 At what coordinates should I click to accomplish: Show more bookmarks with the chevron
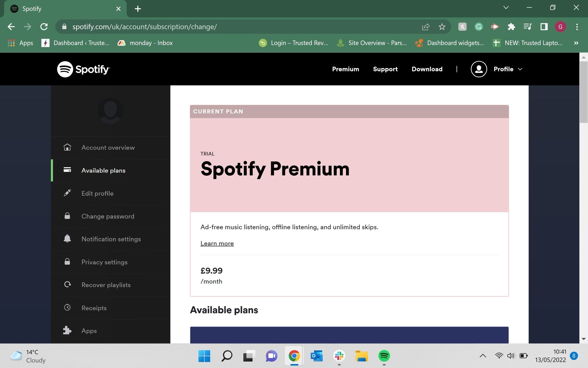[x=576, y=43]
